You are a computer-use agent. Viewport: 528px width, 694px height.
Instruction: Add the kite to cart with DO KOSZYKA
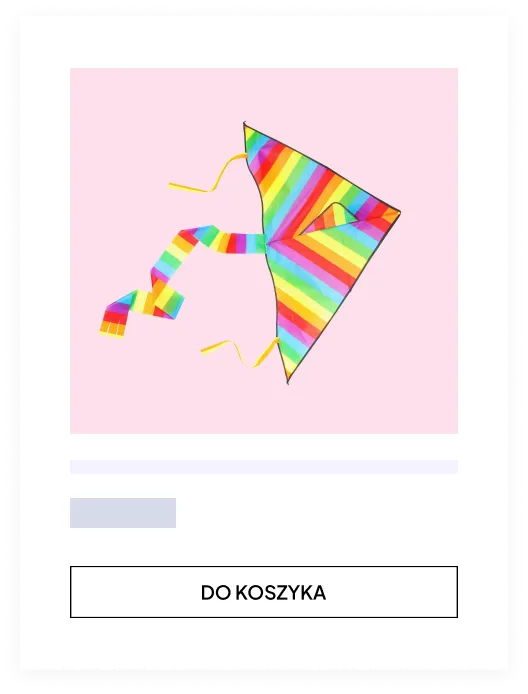click(x=264, y=592)
